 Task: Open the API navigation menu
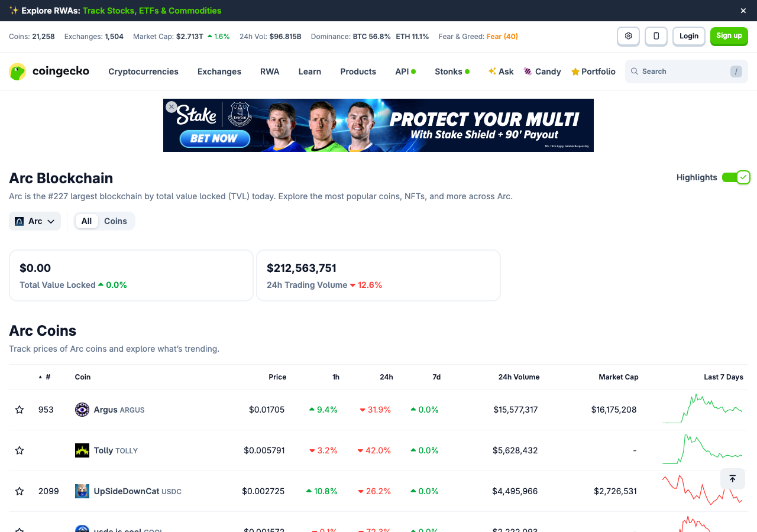[405, 72]
